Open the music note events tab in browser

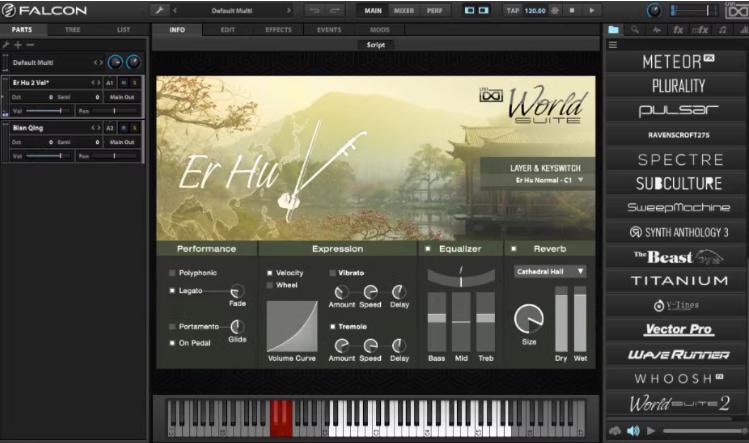pyautogui.click(x=723, y=30)
